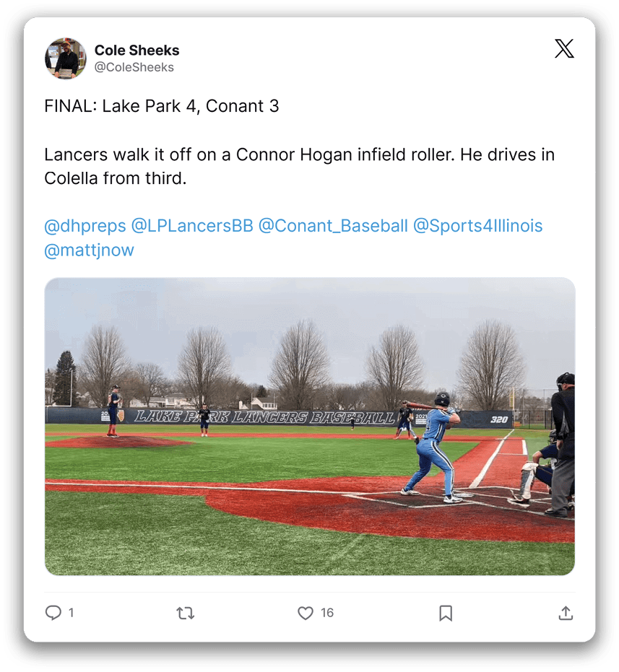Click the batter in the photo

point(431,448)
